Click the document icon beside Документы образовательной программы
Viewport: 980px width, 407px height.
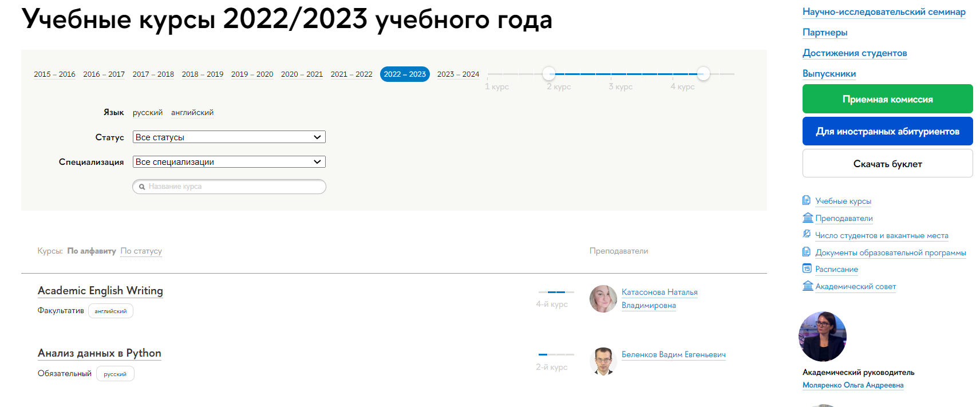pyautogui.click(x=807, y=252)
